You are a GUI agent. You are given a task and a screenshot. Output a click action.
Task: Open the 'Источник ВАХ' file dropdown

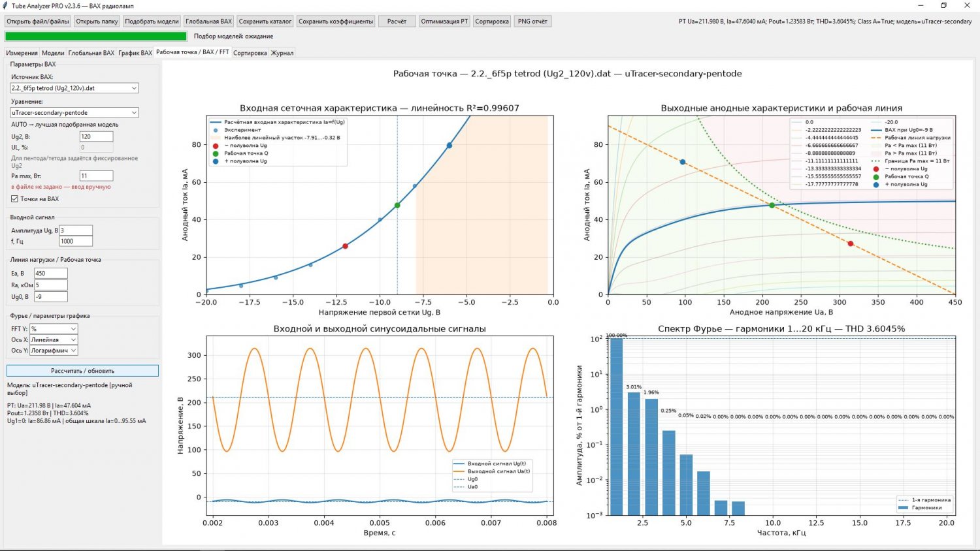pyautogui.click(x=74, y=88)
